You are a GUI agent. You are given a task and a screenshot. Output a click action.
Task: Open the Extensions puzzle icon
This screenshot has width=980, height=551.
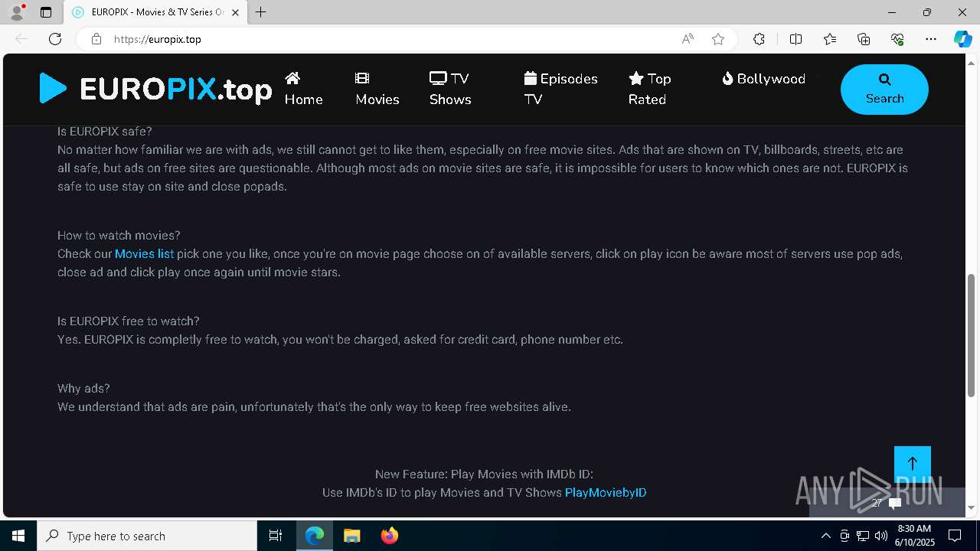click(759, 39)
